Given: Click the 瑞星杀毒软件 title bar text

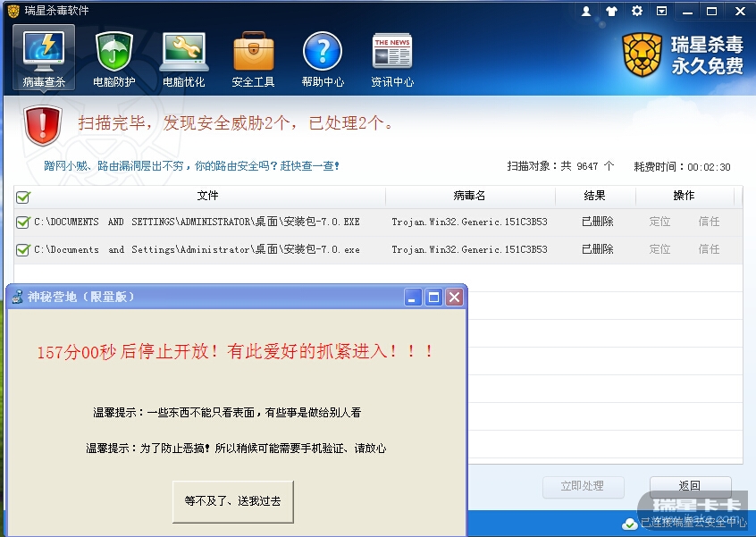Looking at the screenshot, I should coord(57,11).
